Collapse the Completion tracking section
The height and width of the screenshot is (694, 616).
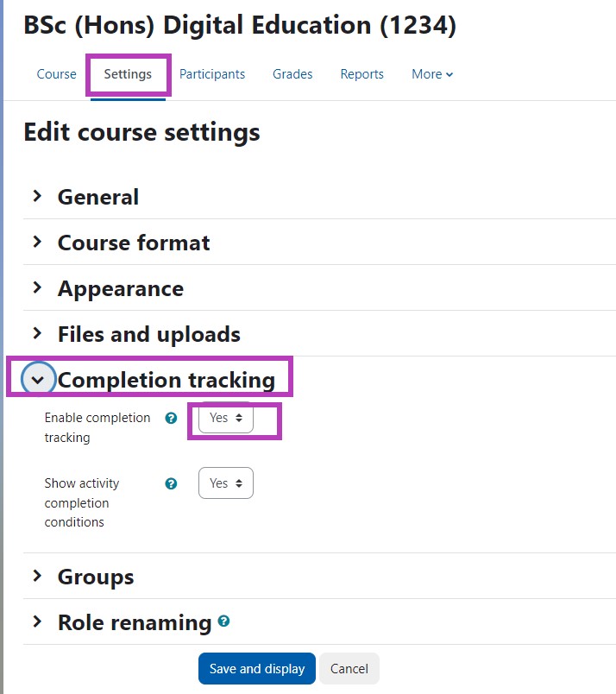pos(36,379)
